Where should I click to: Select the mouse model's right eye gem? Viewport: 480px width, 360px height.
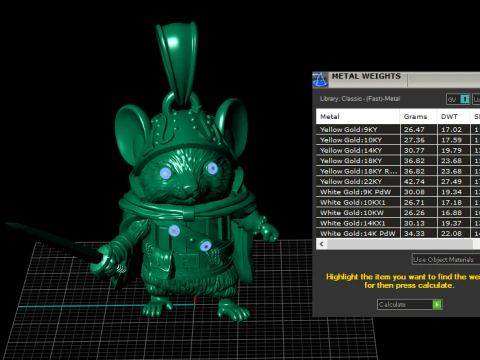212,168
